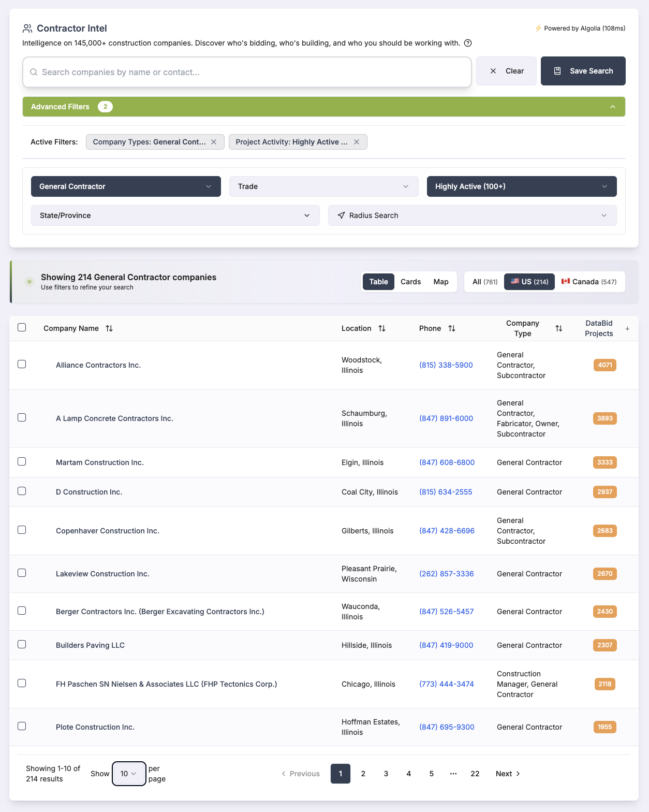Click the company search input field
The height and width of the screenshot is (812, 649).
(x=247, y=72)
